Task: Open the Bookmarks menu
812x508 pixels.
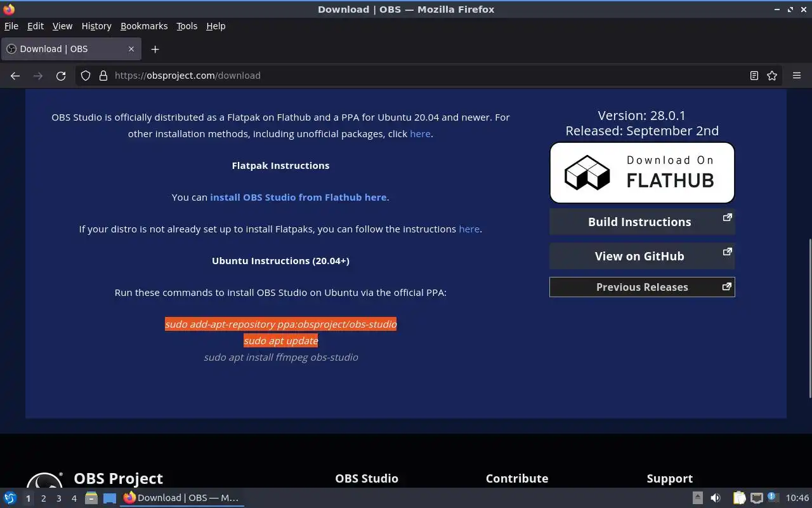Action: [x=144, y=26]
